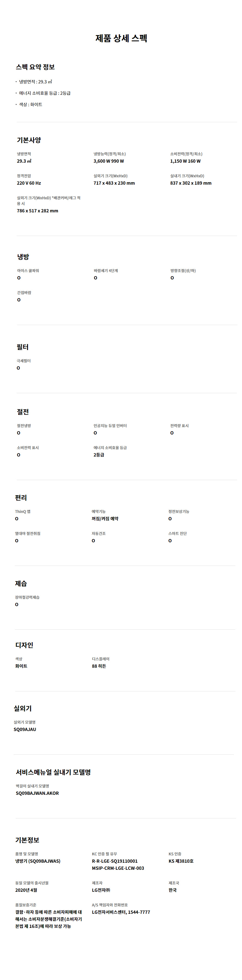Click the 인공지능 듀얼 인버터 label

pos(110,426)
